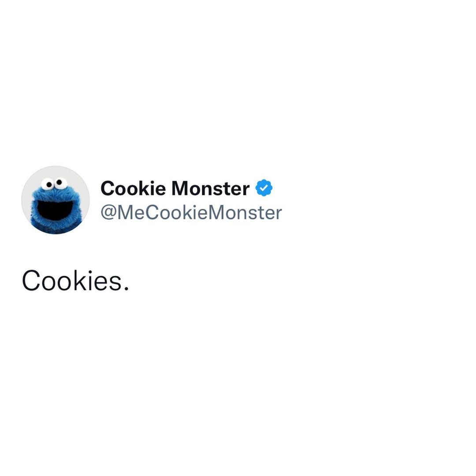The width and height of the screenshot is (476, 476).
Task: Click the right googly eye of Cookie Monster
Action: click(x=61, y=183)
